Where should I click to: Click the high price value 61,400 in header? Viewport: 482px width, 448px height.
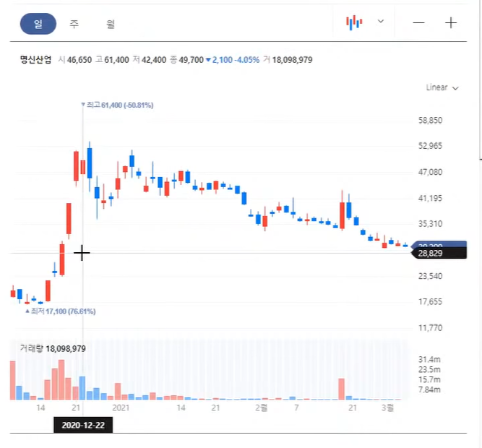(x=116, y=59)
